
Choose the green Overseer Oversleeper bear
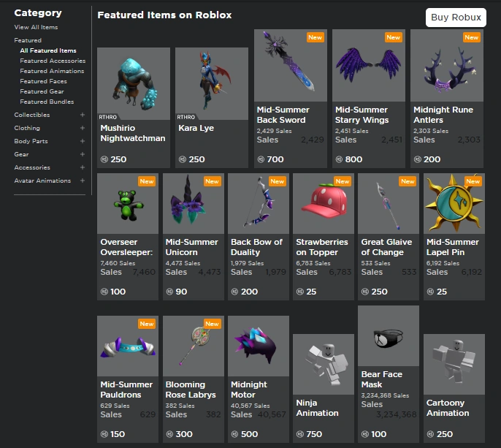pos(128,203)
